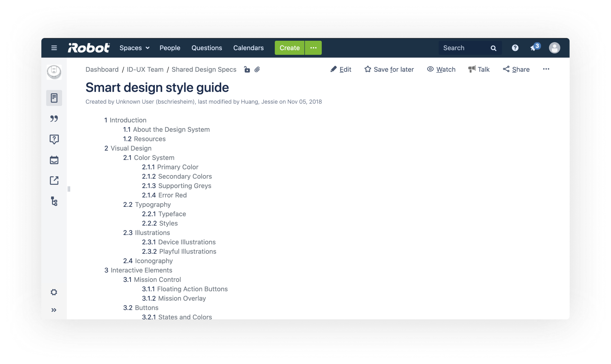Open attachments paperclip icon
The width and height of the screenshot is (611, 364).
[257, 70]
